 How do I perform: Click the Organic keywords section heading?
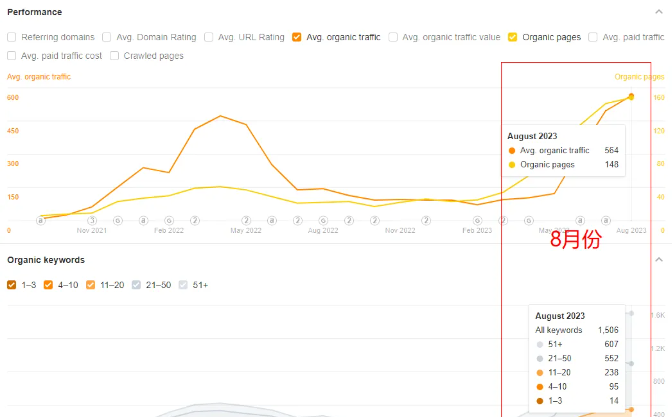click(46, 260)
